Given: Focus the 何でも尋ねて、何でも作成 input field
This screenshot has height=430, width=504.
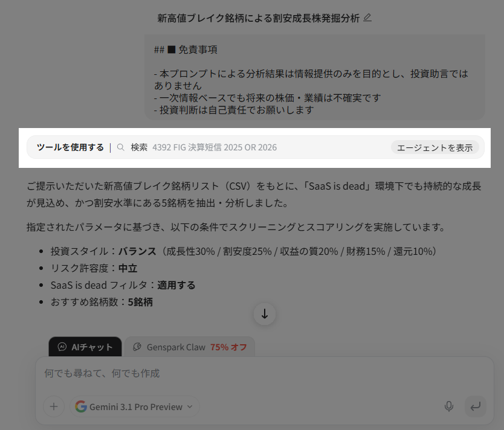Looking at the screenshot, I should click(242, 374).
